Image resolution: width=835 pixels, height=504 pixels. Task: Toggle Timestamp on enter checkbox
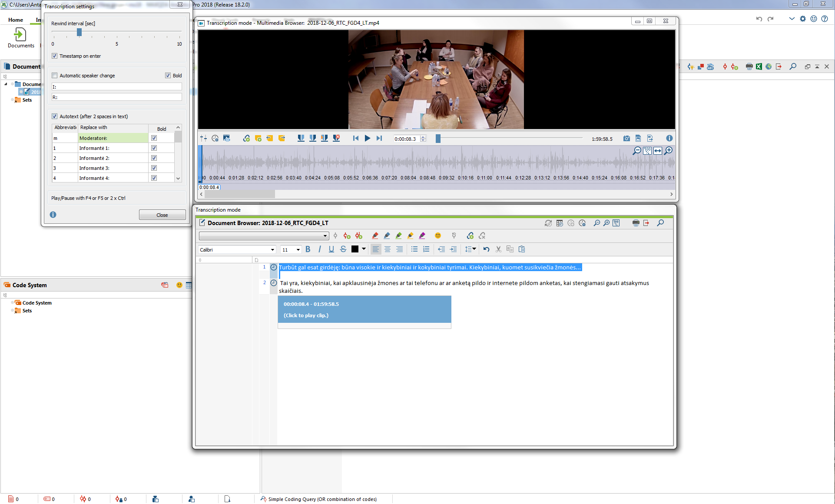tap(55, 56)
